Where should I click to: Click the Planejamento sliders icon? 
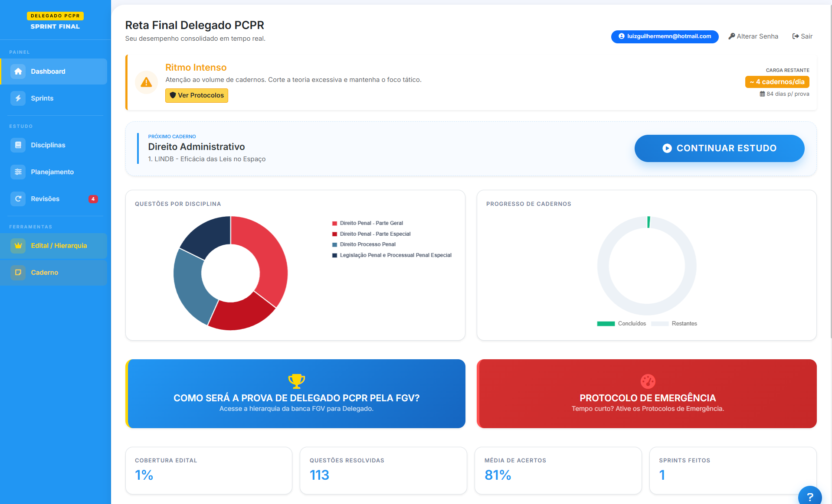[x=18, y=172]
